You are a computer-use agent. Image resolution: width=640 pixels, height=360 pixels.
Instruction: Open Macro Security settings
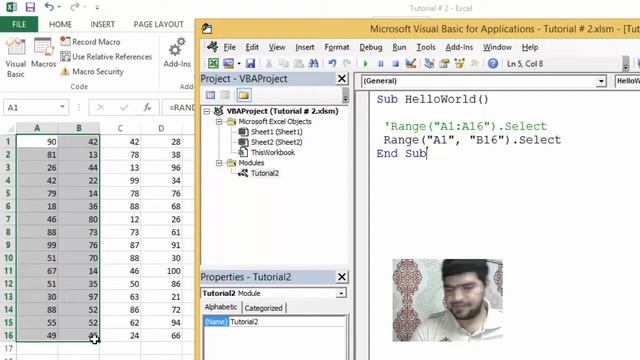pyautogui.click(x=92, y=71)
